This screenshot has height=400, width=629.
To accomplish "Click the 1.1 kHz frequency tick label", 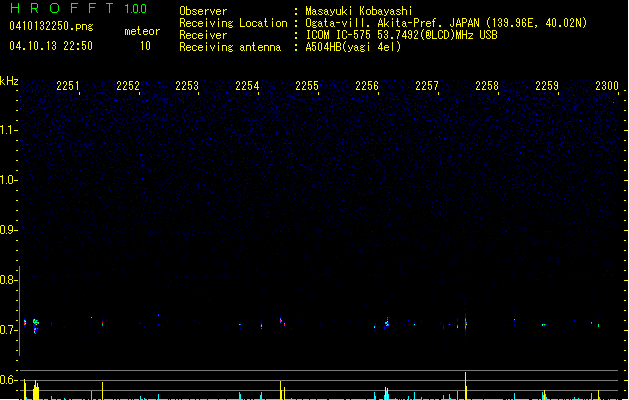I will point(9,130).
